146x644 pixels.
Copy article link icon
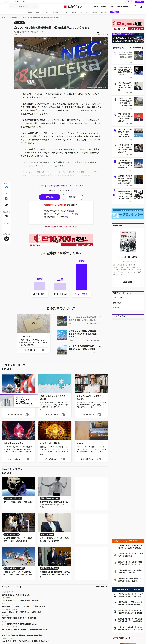7,205
